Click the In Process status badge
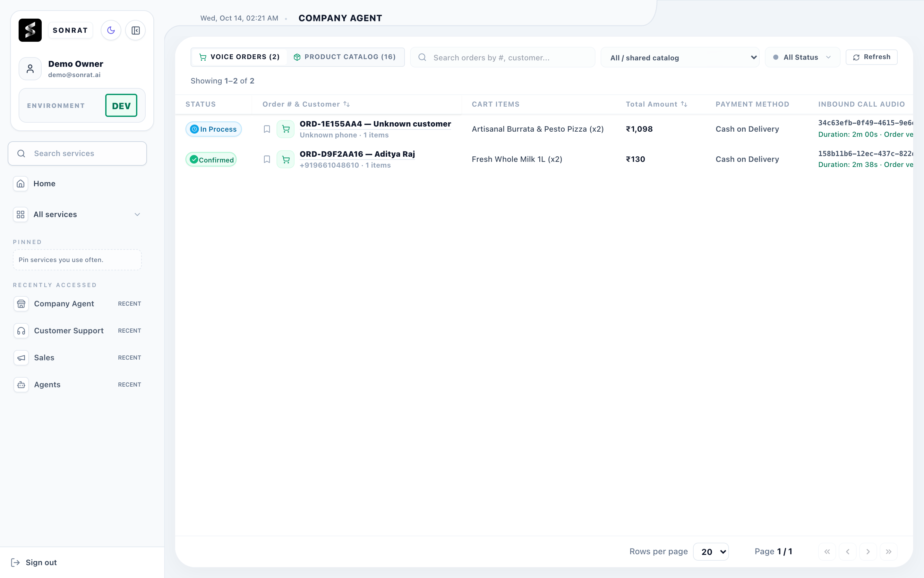Image resolution: width=924 pixels, height=578 pixels. click(x=213, y=129)
